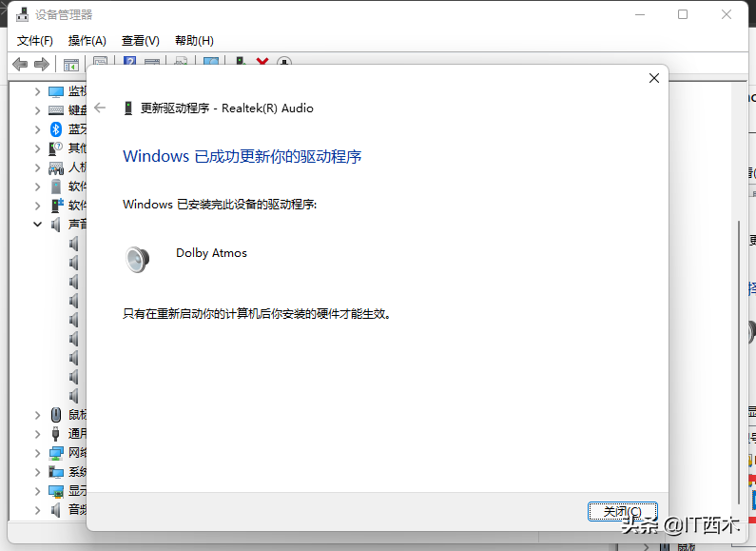756x551 pixels.
Task: Select the Bluetooth icon in the tree
Action: 56,129
